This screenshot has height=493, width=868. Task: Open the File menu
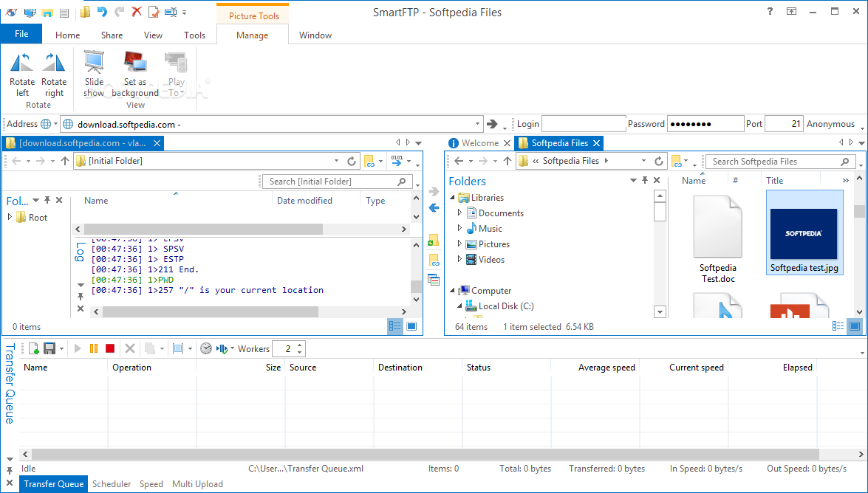[x=21, y=34]
